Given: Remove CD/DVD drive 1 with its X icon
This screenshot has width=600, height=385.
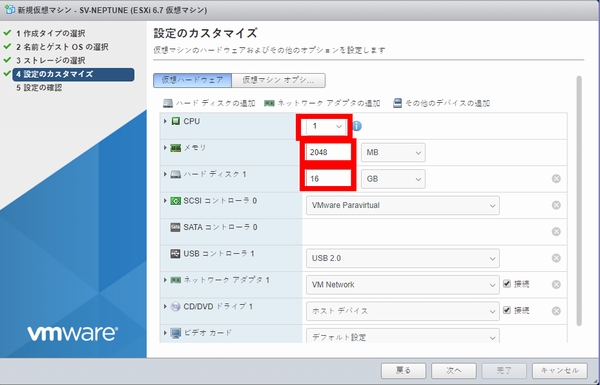Looking at the screenshot, I should point(556,311).
